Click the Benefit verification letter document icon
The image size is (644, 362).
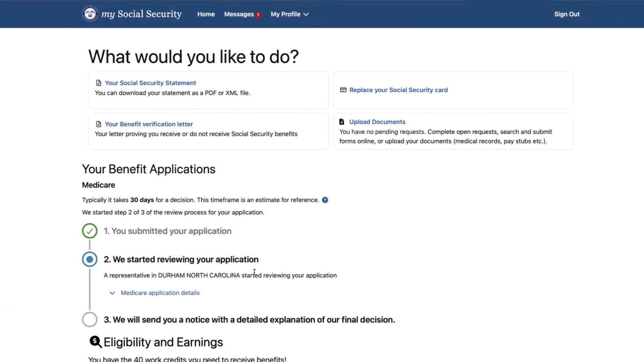tap(99, 124)
